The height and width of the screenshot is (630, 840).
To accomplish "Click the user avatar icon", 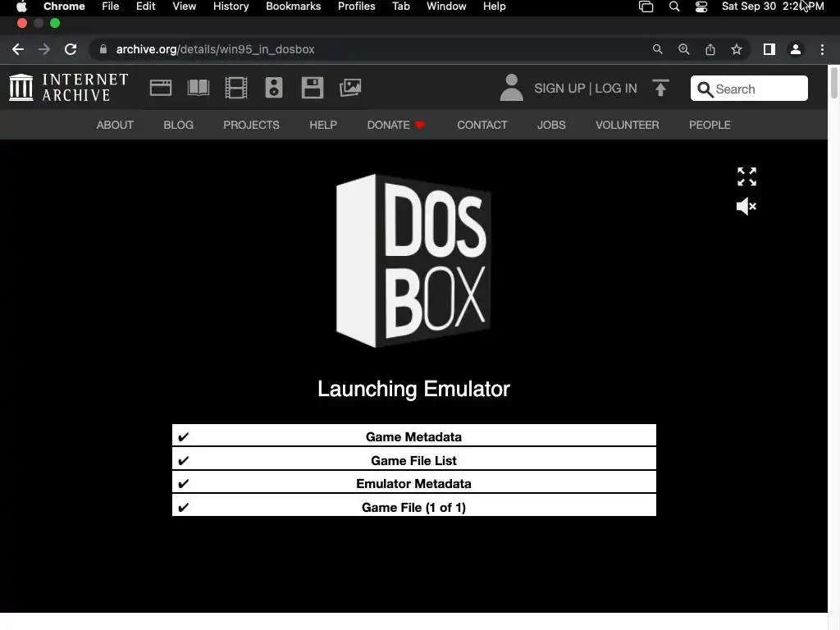I will click(512, 87).
